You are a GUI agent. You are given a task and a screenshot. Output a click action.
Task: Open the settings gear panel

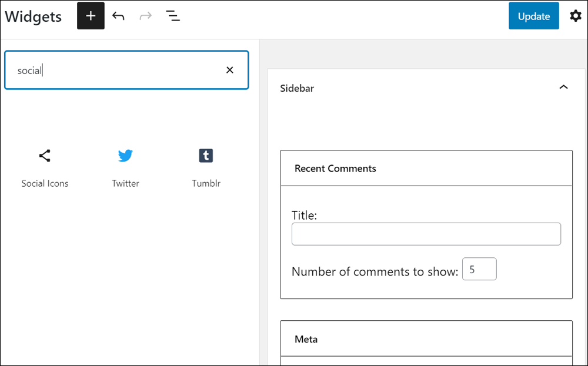click(x=575, y=16)
